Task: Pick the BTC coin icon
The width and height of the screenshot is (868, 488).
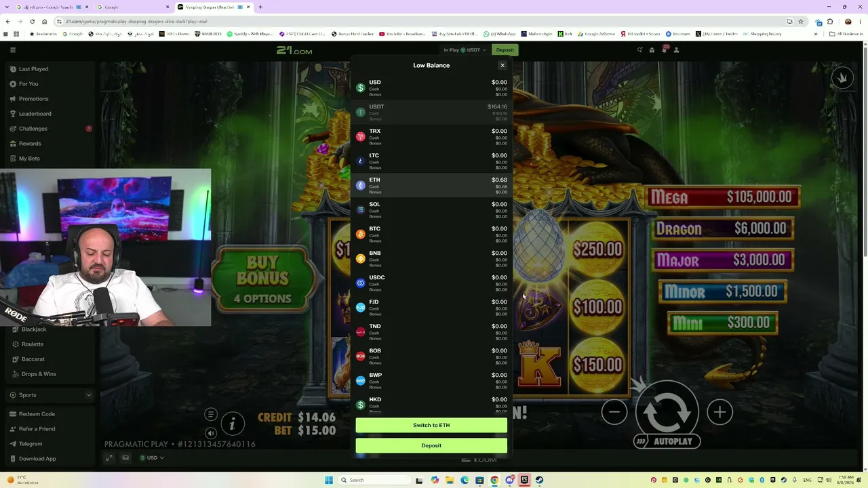Action: (x=361, y=234)
